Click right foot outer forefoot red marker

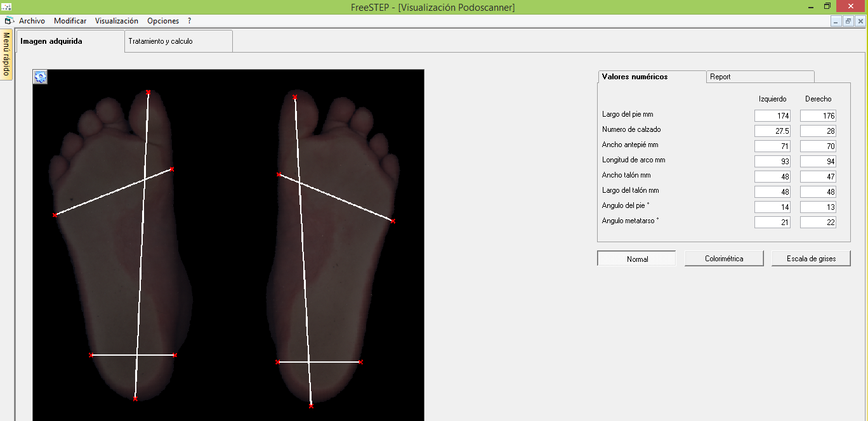pos(393,221)
